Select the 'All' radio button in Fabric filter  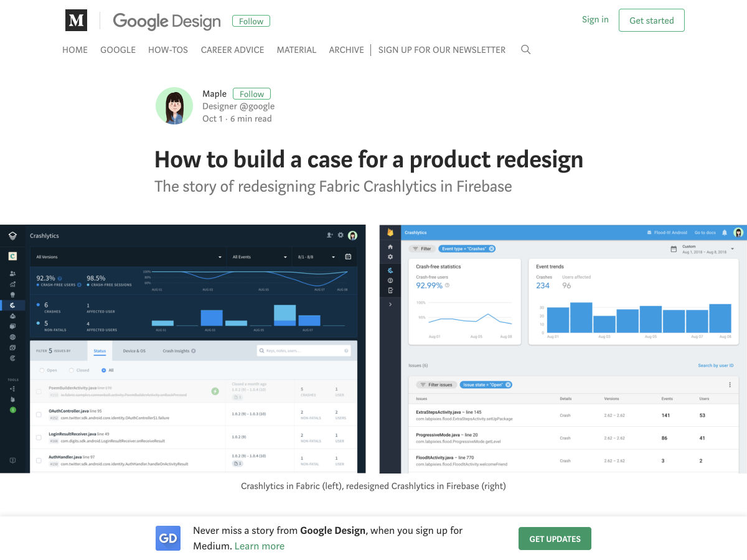(x=103, y=370)
